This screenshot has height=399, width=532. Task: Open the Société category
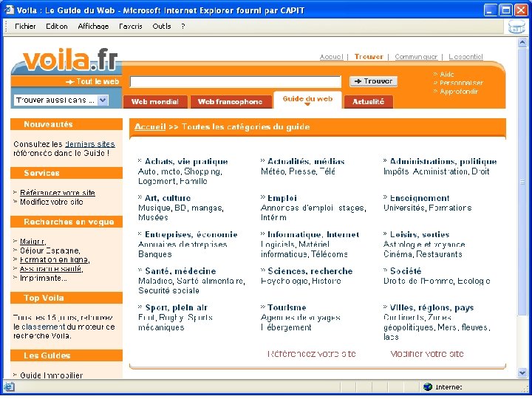coord(406,271)
